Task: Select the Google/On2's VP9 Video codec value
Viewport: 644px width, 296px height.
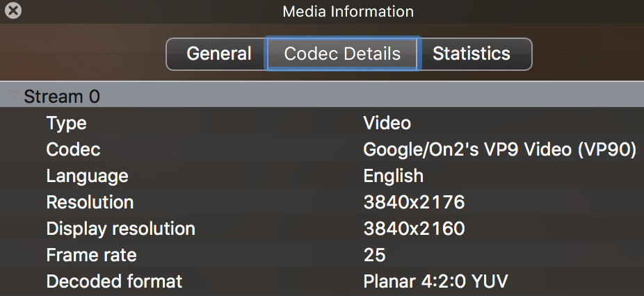Action: tap(499, 149)
